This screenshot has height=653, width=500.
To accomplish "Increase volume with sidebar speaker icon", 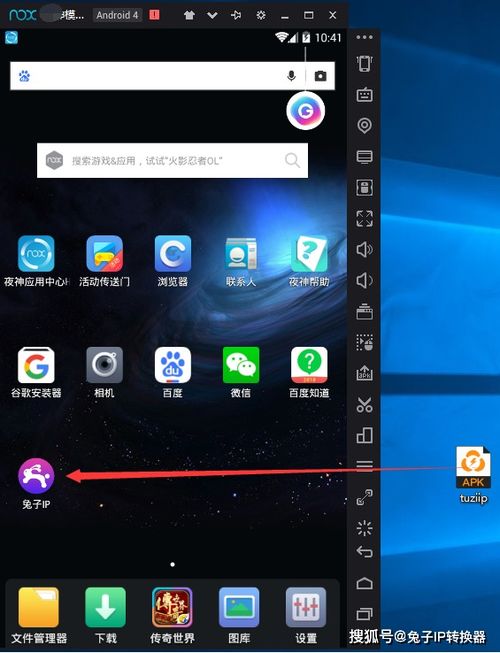I will click(364, 249).
